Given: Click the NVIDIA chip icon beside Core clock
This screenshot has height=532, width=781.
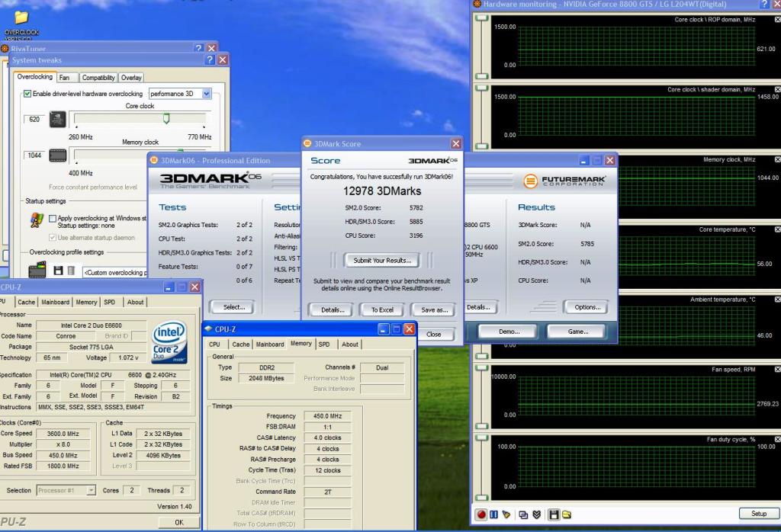Looking at the screenshot, I should 58,120.
